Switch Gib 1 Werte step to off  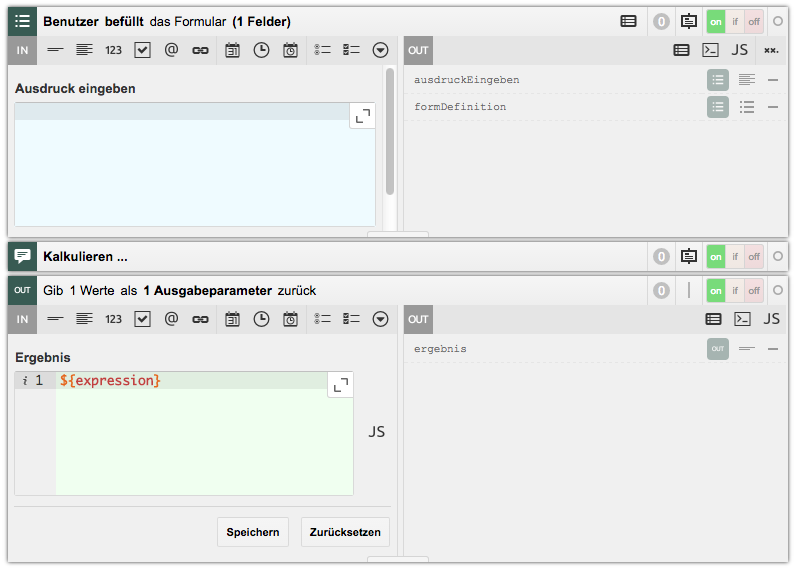[x=754, y=291]
